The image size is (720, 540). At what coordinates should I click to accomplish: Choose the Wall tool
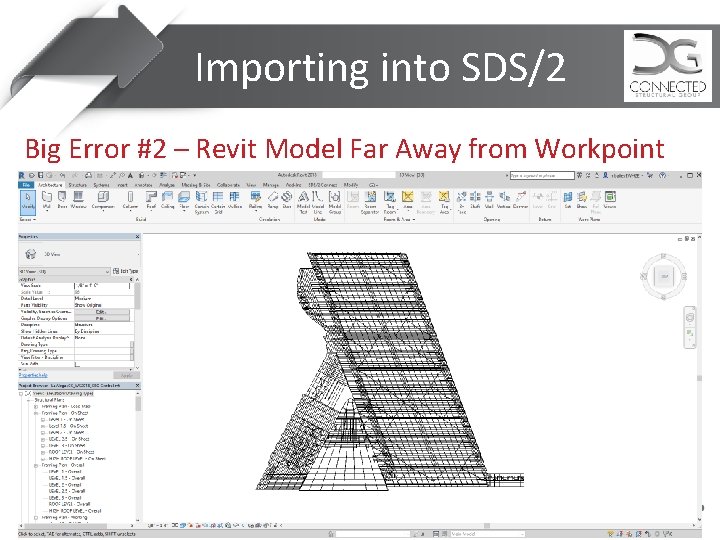46,201
